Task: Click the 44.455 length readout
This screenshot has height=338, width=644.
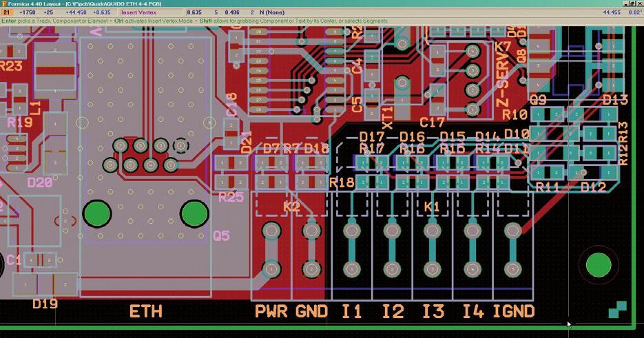Action: [612, 12]
